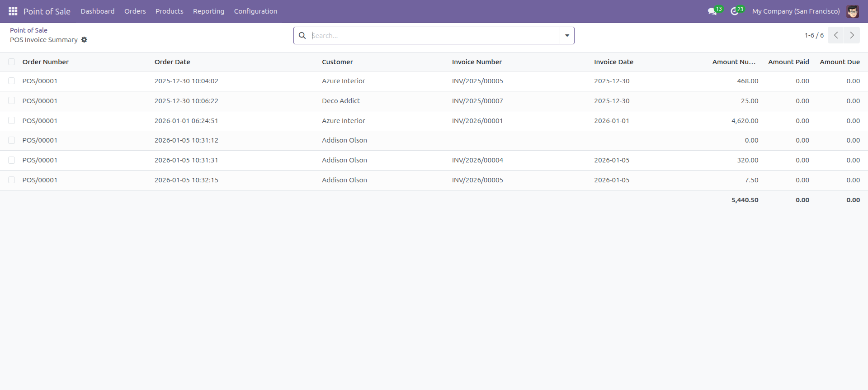Select the row with invoice INV/2026/00005

coord(12,180)
